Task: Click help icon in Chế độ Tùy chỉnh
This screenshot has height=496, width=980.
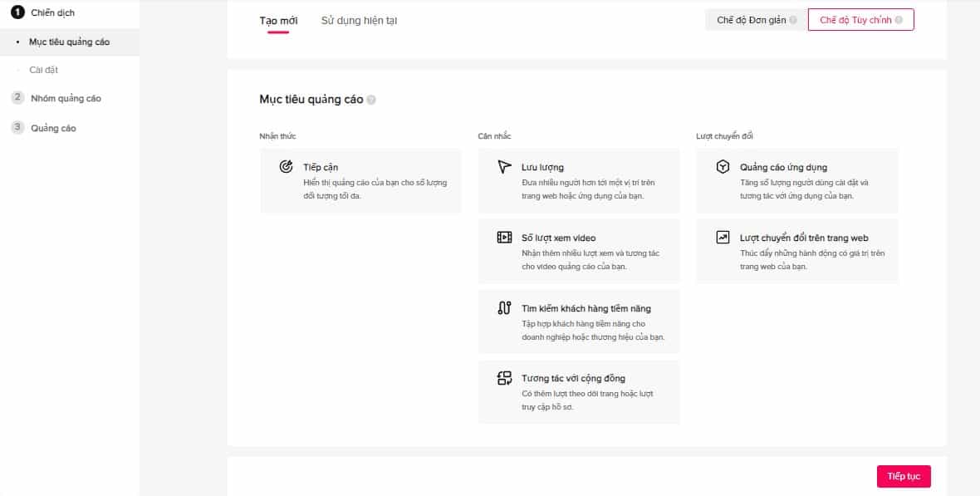Action: [899, 20]
